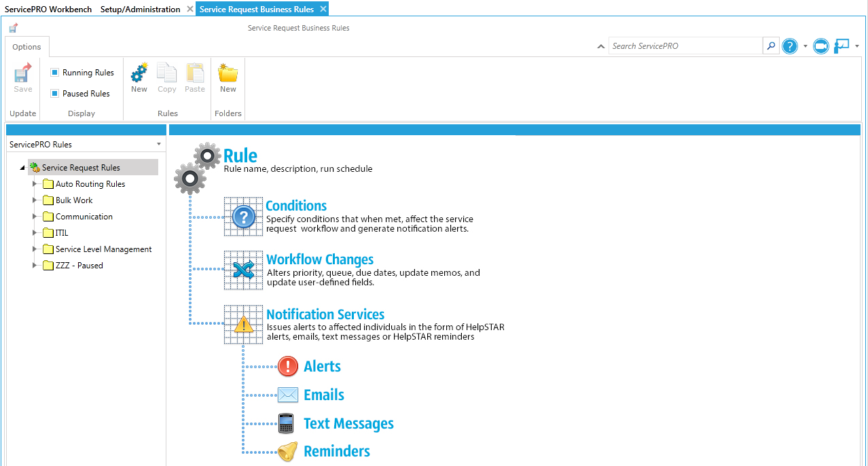Click the ITIL folder icon
Screen dimensions: 868x466
point(48,233)
